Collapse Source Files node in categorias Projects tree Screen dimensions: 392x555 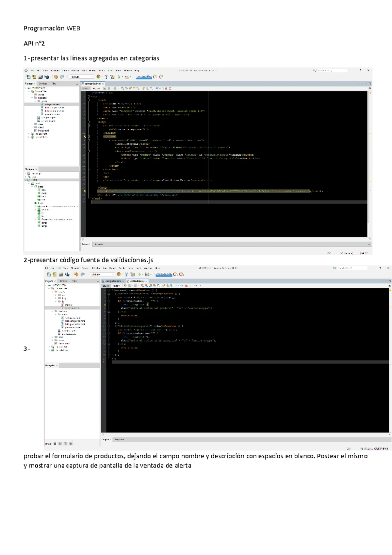pyautogui.click(x=29, y=91)
